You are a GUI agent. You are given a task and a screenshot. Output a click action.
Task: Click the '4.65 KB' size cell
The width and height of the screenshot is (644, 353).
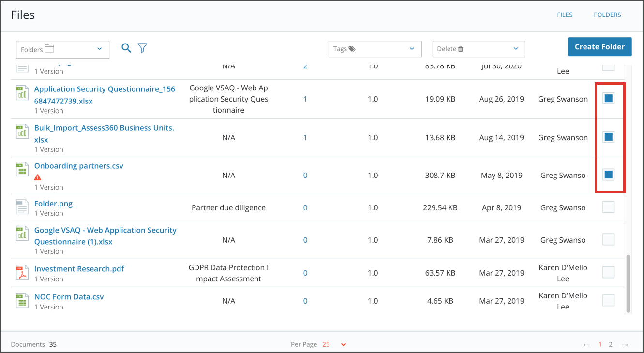click(440, 301)
